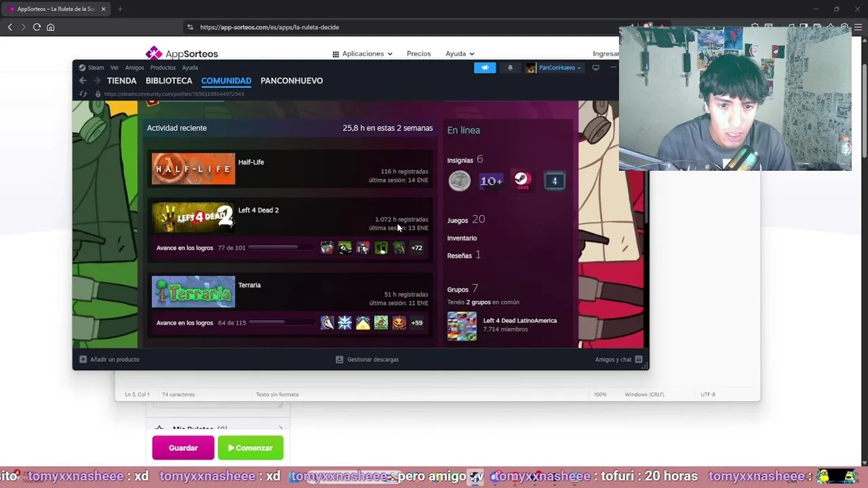
Task: Click the Steam announcements megaphone icon
Action: point(485,68)
